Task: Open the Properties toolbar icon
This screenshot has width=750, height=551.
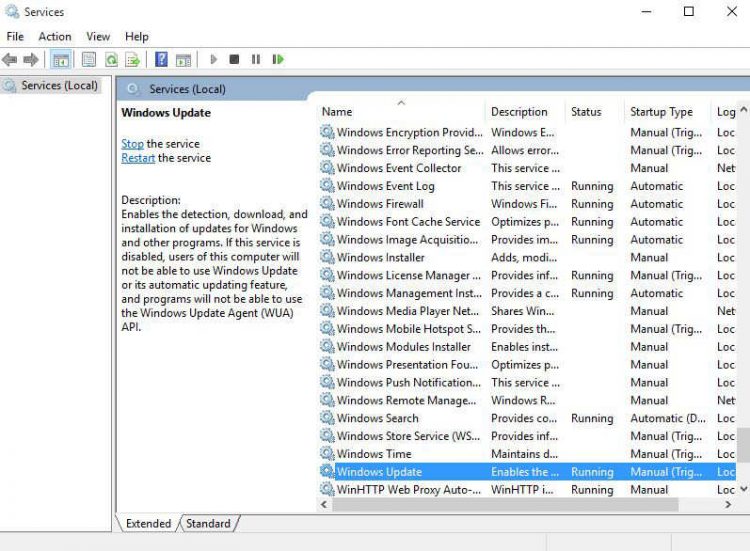Action: (x=89, y=60)
